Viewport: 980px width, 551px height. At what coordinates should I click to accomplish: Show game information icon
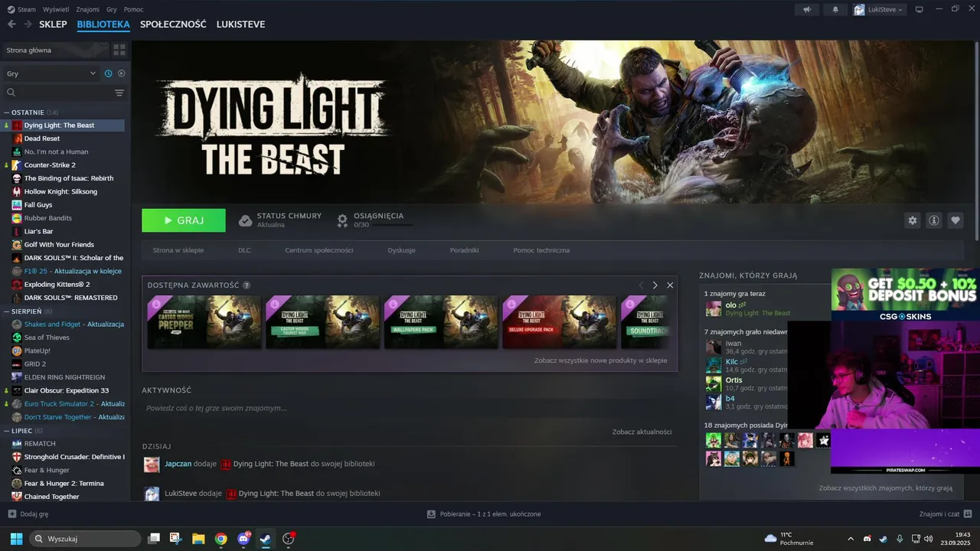coord(934,220)
